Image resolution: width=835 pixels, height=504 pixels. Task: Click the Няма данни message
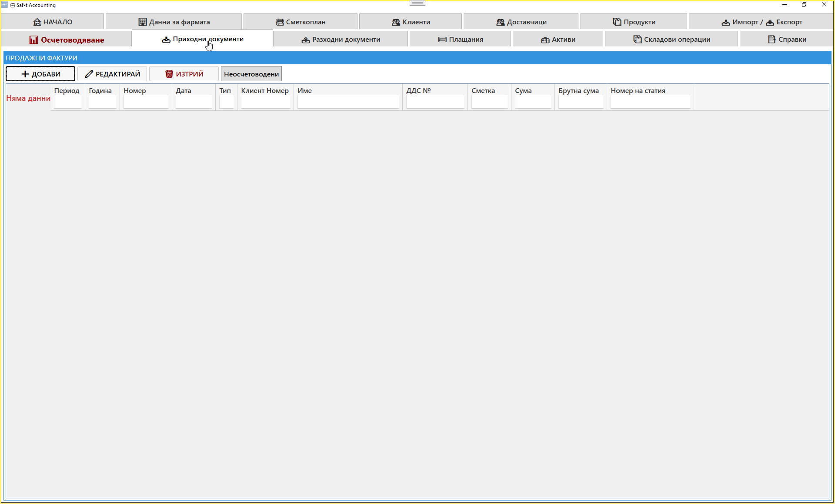(x=28, y=98)
